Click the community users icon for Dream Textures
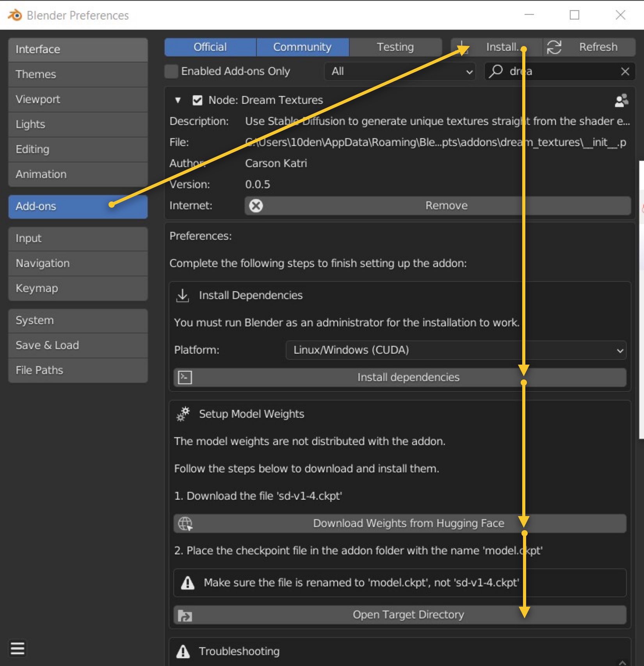The image size is (644, 666). tap(621, 100)
